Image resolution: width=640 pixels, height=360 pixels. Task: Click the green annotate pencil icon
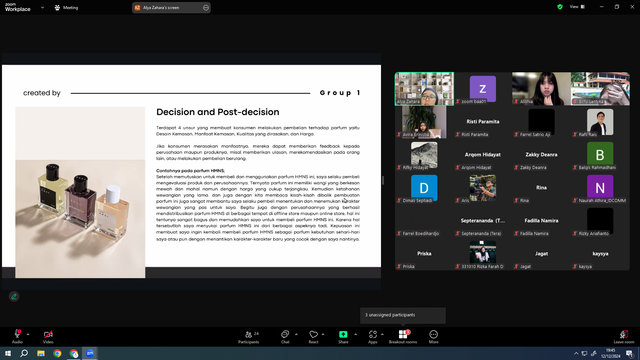click(14, 296)
